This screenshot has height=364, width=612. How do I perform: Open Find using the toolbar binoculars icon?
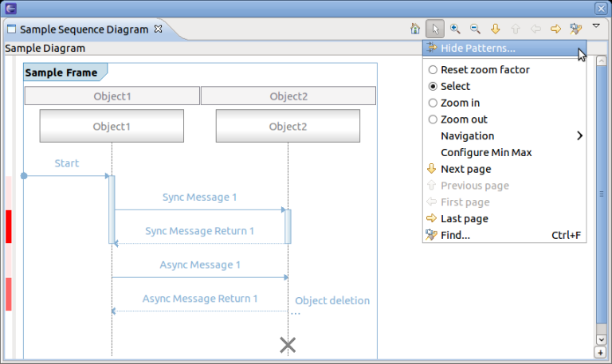click(575, 29)
